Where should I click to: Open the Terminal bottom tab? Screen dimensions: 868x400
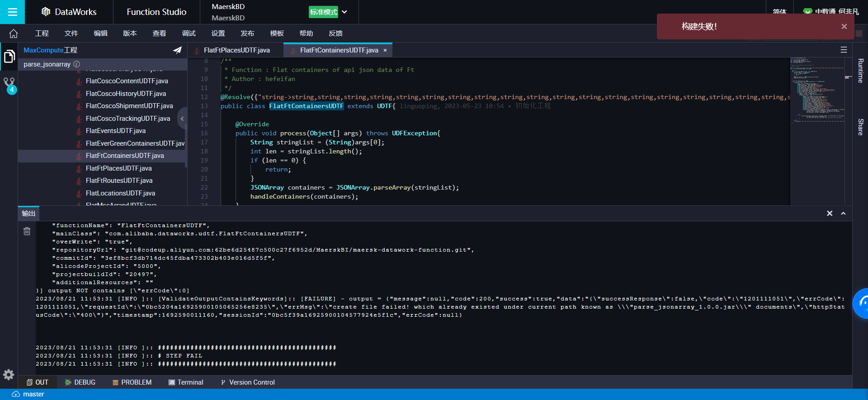186,382
